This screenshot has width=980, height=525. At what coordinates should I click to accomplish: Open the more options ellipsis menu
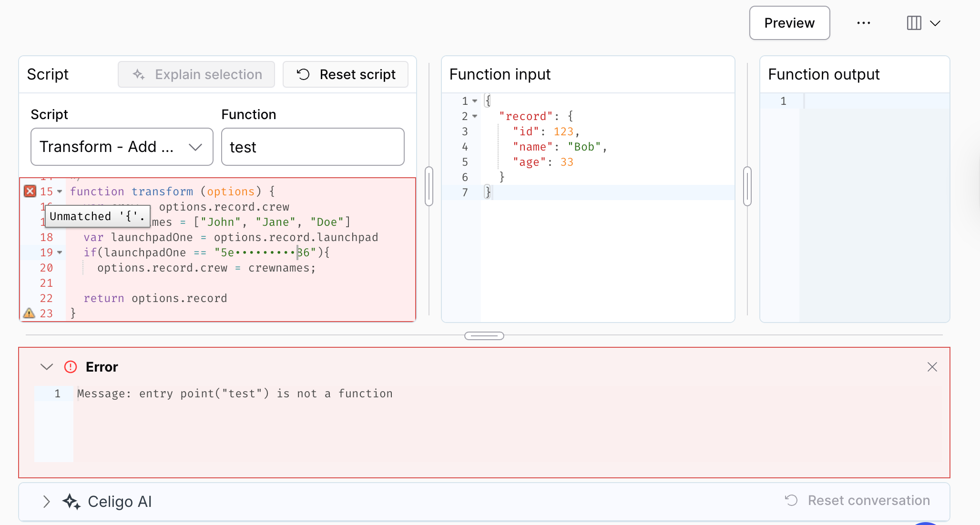click(863, 23)
